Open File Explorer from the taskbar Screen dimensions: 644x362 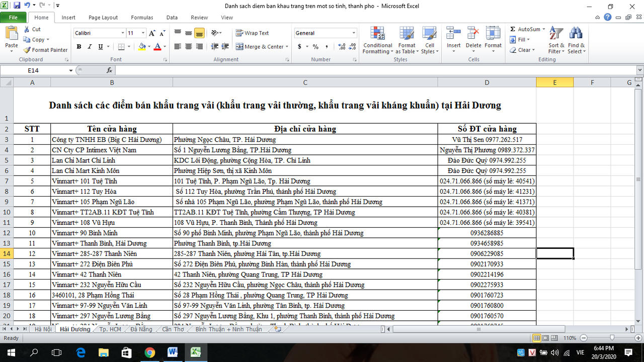point(103,352)
